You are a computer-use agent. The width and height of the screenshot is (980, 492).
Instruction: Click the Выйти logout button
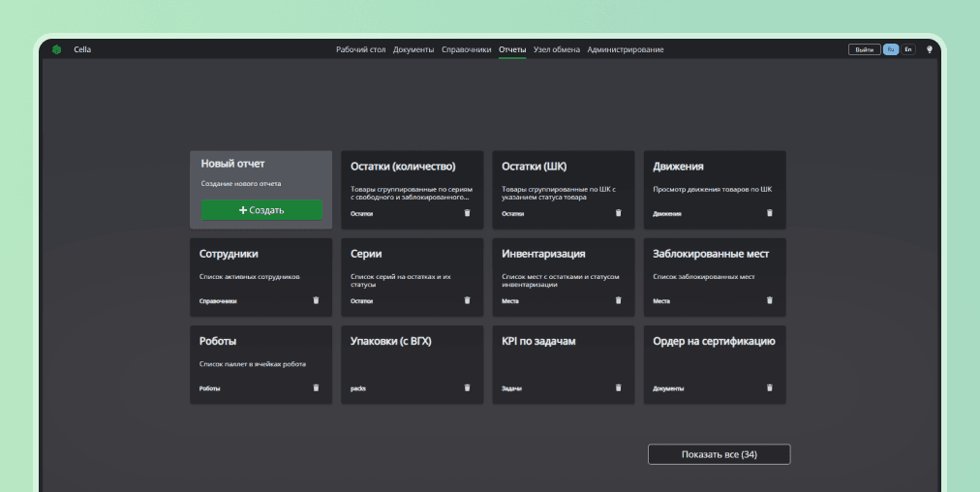pos(864,49)
